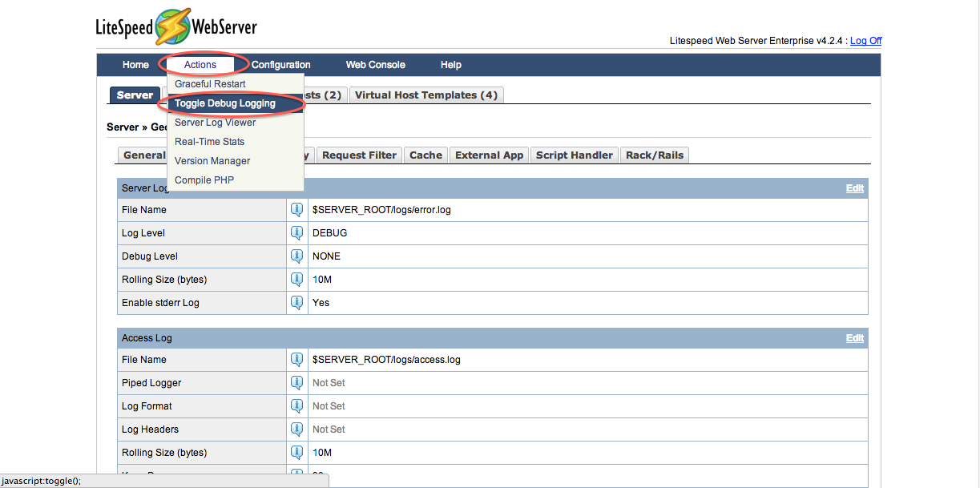This screenshot has width=980, height=488.
Task: Click Not Set value for Piped Logger
Action: [329, 383]
